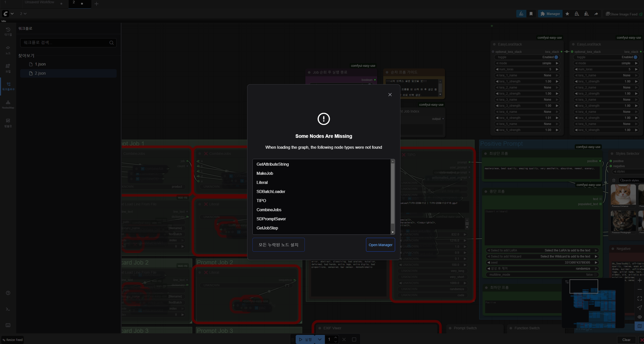Toggle Enabled switch on second EasyLoraStack
The height and width of the screenshot is (344, 644).
635,57
